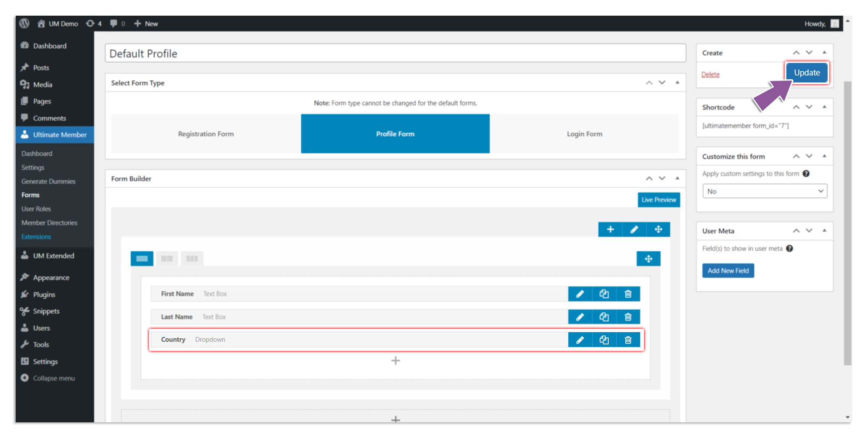The image size is (868, 438).
Task: Open Live Preview of the form
Action: tap(658, 200)
